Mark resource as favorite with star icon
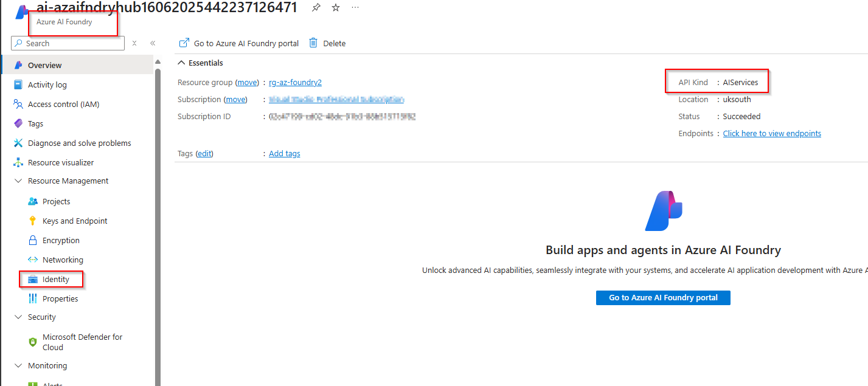The width and height of the screenshot is (868, 386). (336, 7)
